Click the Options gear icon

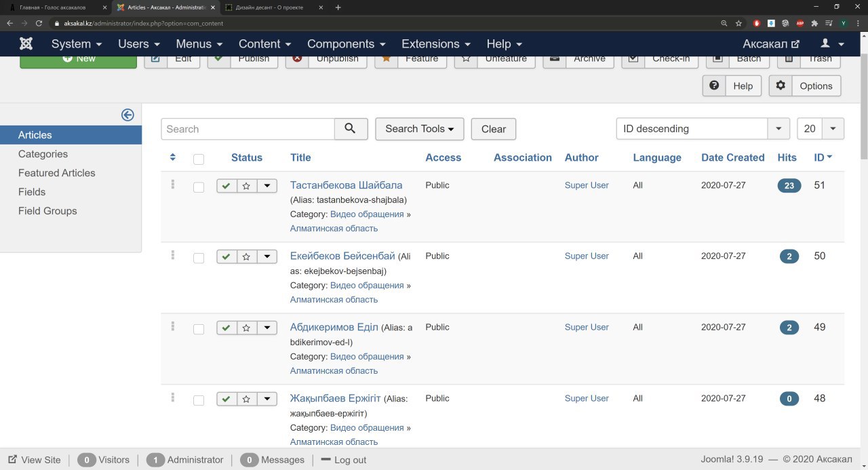click(781, 86)
